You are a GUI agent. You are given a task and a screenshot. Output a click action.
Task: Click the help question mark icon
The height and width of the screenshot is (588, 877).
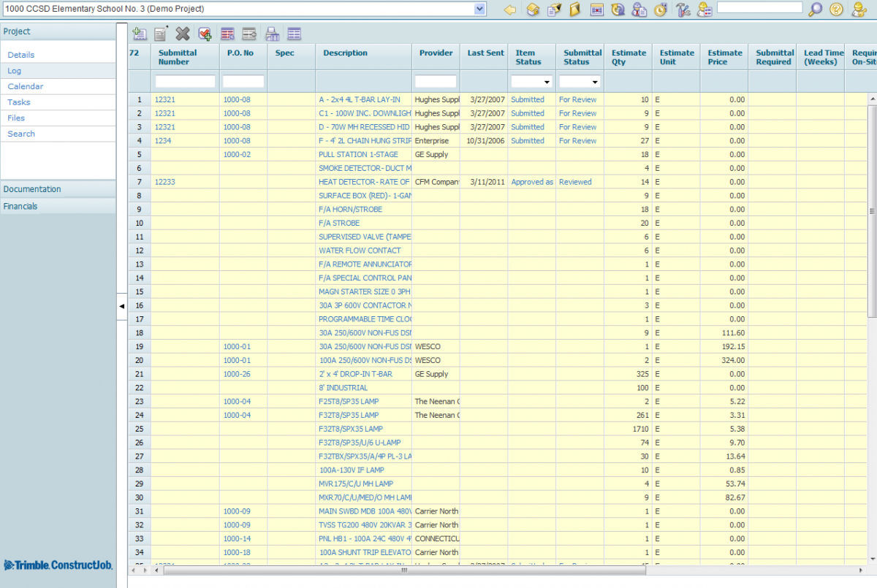pos(835,9)
